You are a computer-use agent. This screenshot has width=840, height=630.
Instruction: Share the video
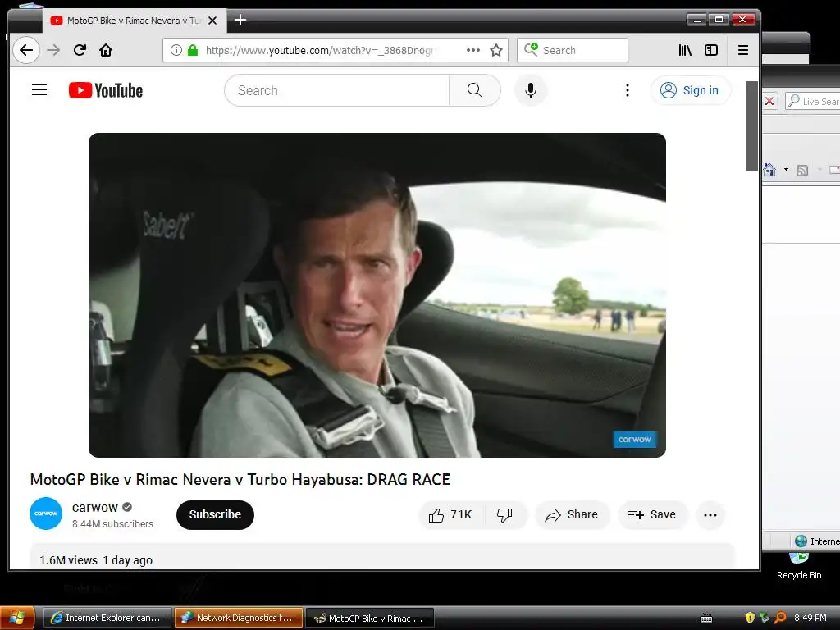572,515
